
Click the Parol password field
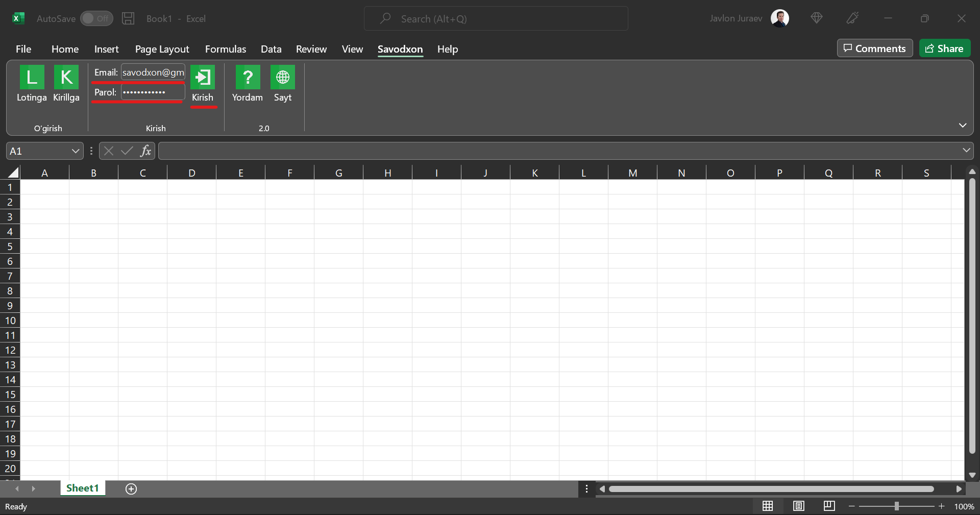click(x=153, y=92)
